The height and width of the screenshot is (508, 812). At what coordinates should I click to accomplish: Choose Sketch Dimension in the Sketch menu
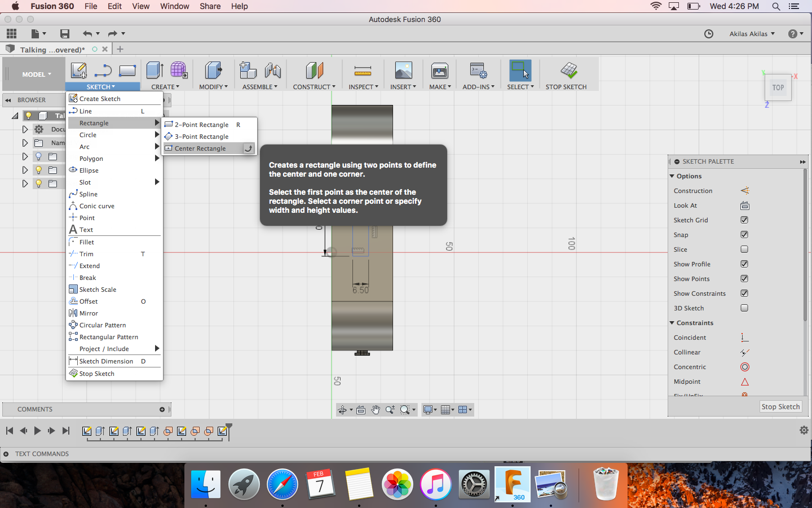(x=106, y=361)
